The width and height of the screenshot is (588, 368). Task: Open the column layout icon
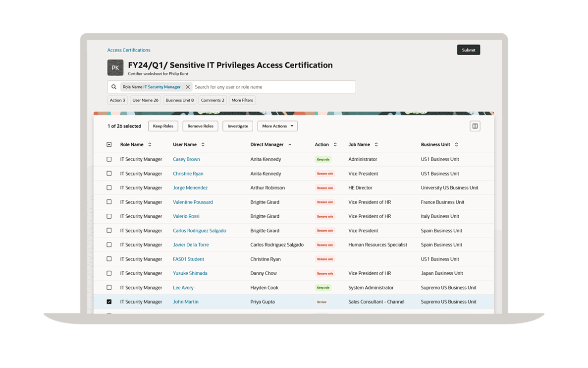(475, 126)
